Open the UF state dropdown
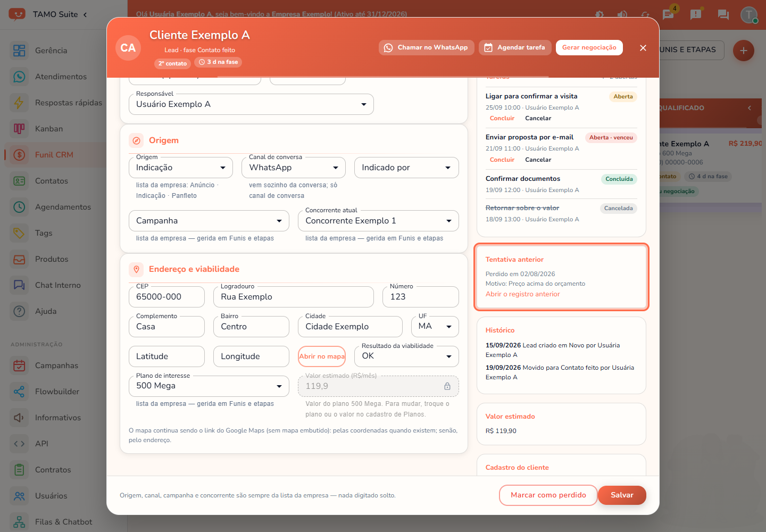Image resolution: width=766 pixels, height=532 pixels. click(x=435, y=327)
